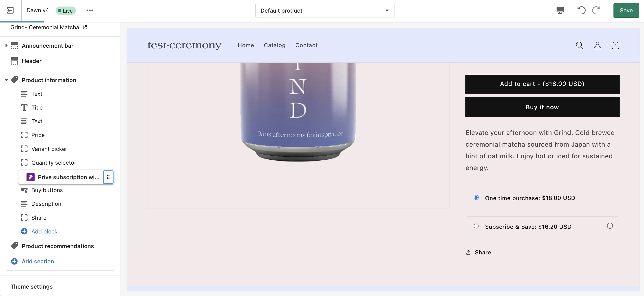Click the undo arrow icon
Image resolution: width=644 pixels, height=296 pixels.
click(x=581, y=10)
